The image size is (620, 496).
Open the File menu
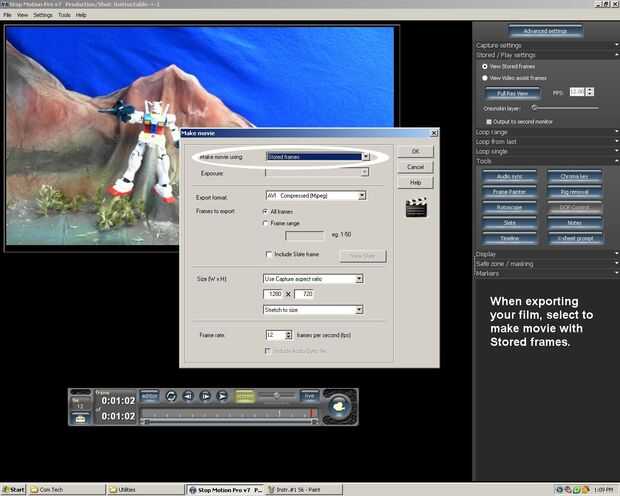7,15
